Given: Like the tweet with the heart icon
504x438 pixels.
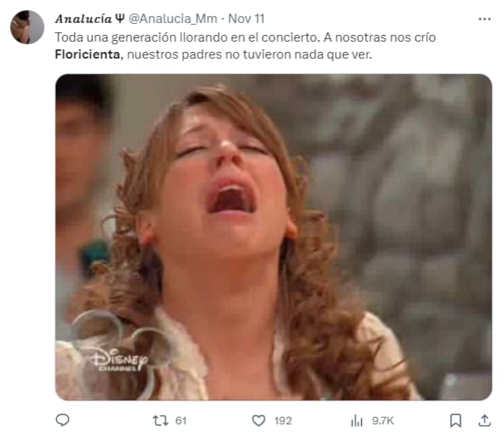Looking at the screenshot, I should [x=259, y=421].
